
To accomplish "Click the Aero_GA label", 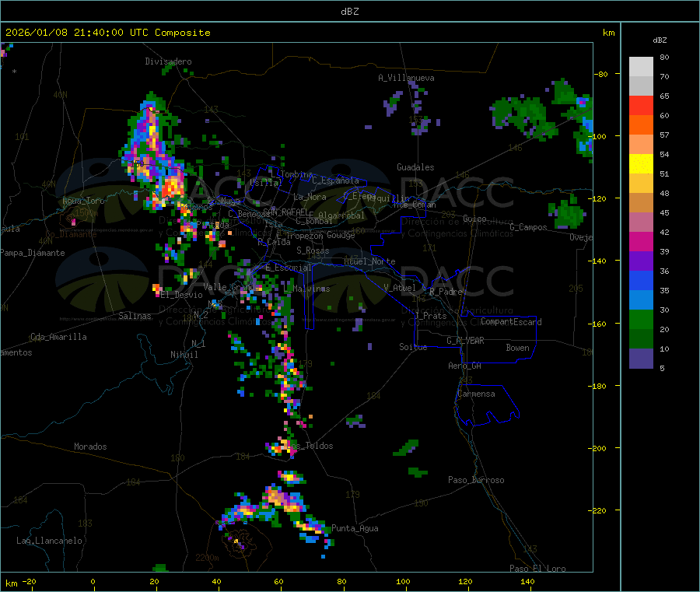I will [x=465, y=366].
